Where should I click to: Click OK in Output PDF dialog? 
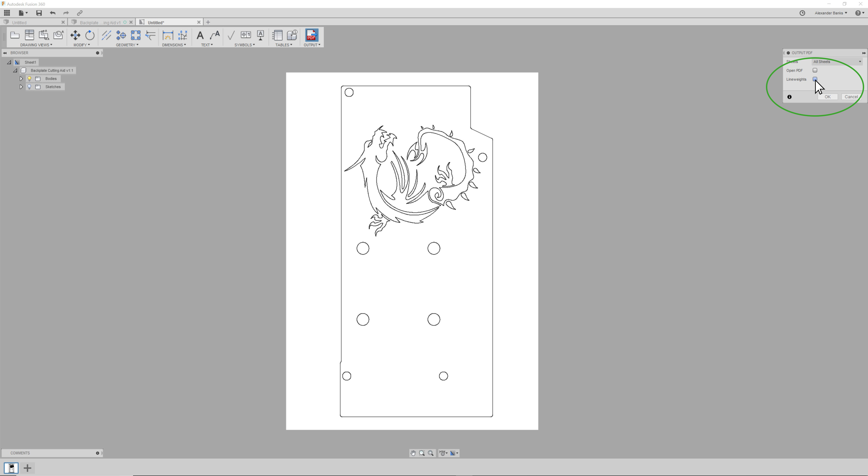tap(827, 97)
